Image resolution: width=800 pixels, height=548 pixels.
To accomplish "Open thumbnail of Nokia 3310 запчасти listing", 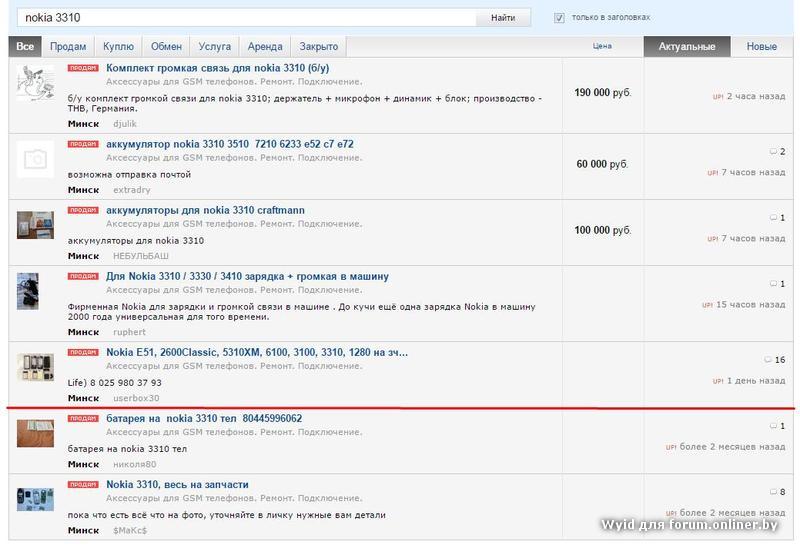I will pos(35,500).
